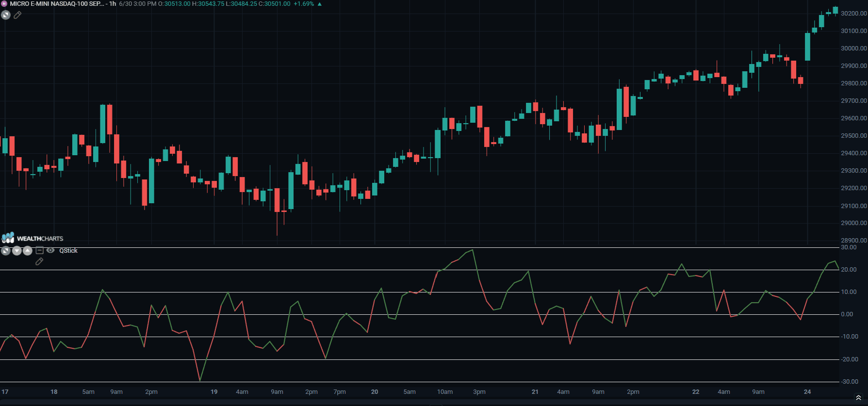The height and width of the screenshot is (406, 868).
Task: Click the high value H:30543.75
Action: coord(208,3)
